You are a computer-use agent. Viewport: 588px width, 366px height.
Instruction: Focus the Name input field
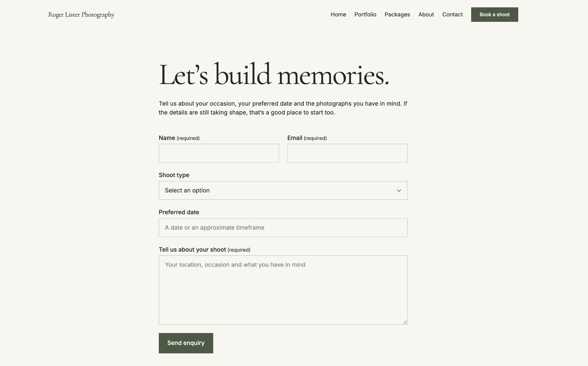(x=219, y=153)
